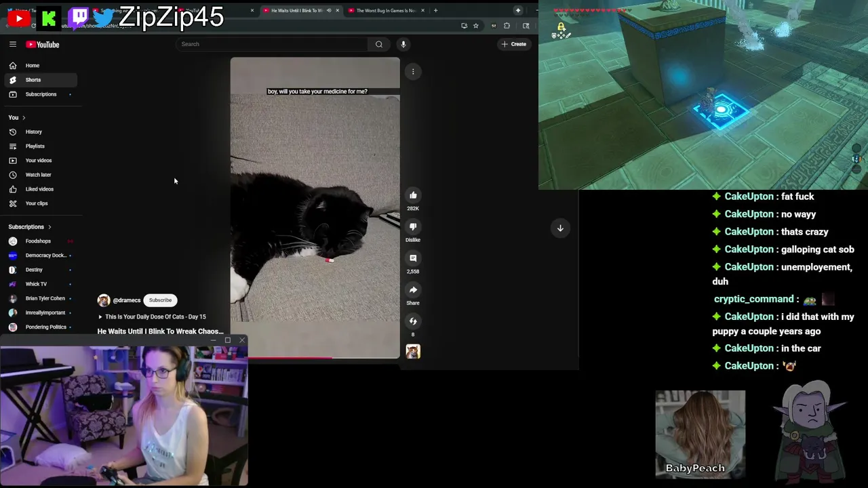Click the BabyPeach avatar image
Screen dimensions: 868x488
[x=700, y=434]
